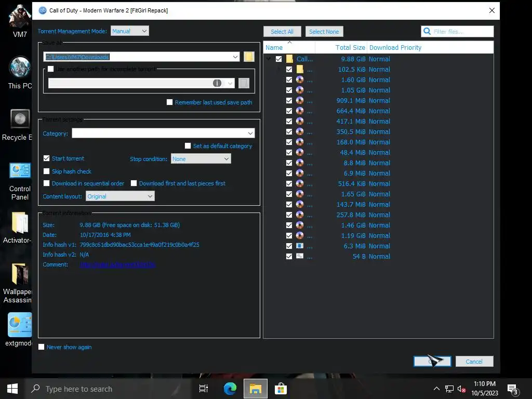This screenshot has width=532, height=399.
Task: Open the Stop condition dropdown
Action: coord(201,158)
